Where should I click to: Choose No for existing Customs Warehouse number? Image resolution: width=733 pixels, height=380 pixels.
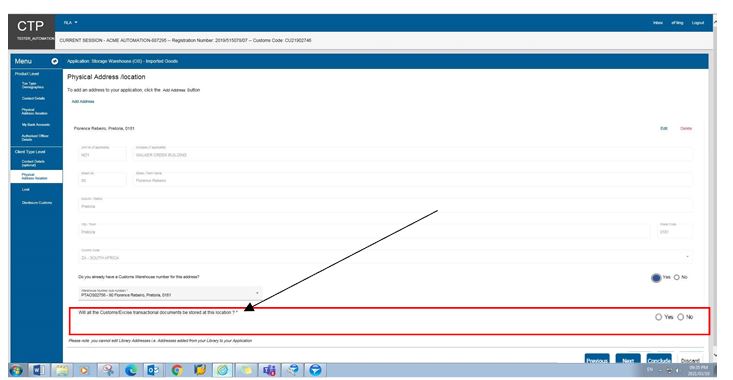(676, 278)
